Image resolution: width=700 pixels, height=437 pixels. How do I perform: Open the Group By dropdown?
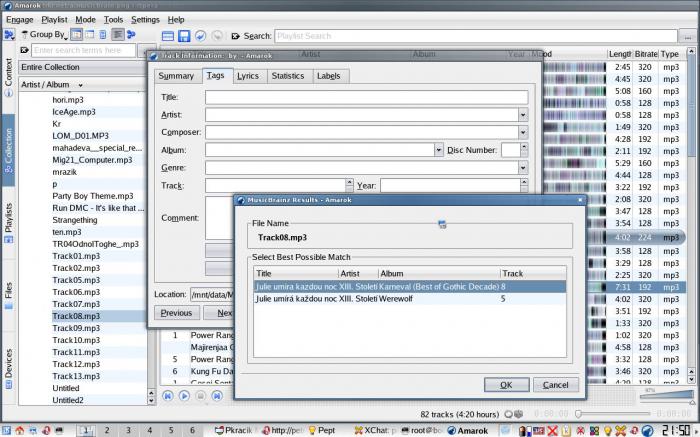45,34
